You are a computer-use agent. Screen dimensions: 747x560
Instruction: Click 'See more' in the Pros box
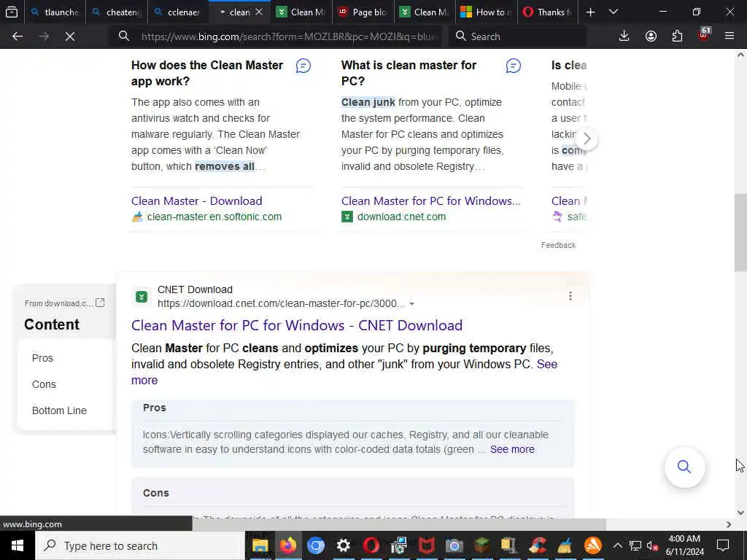[512, 449]
